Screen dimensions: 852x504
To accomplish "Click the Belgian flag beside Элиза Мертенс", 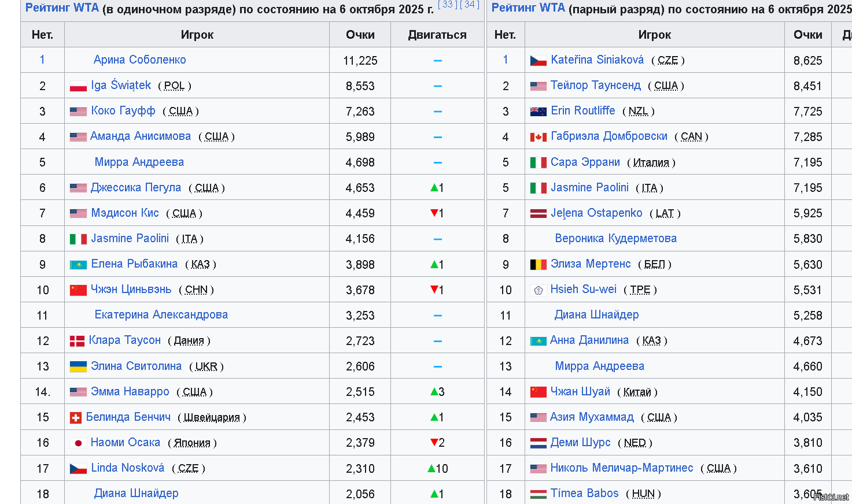I will (539, 265).
